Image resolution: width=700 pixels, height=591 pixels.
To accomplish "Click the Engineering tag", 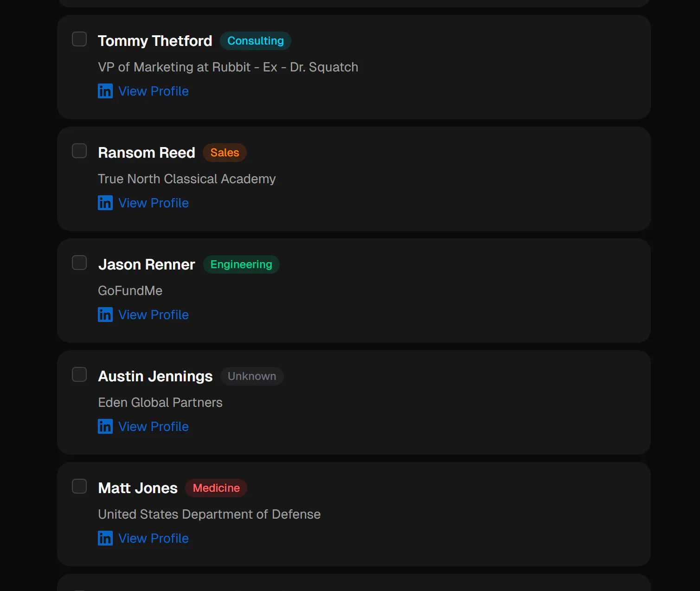I will pyautogui.click(x=241, y=264).
